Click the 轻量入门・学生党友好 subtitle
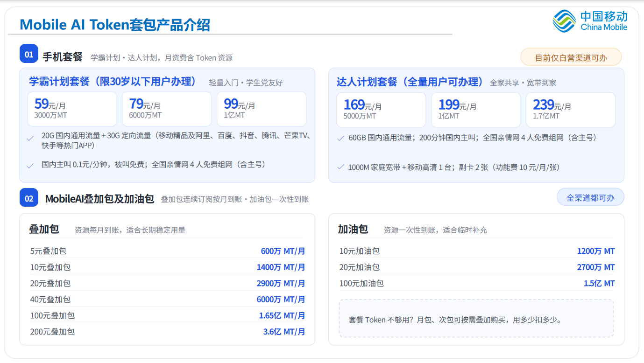Screen dimensions: 644x363 246,83
